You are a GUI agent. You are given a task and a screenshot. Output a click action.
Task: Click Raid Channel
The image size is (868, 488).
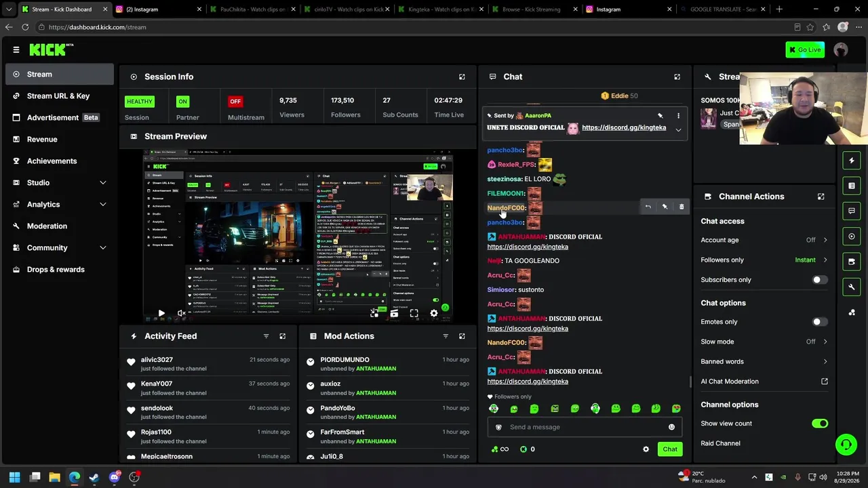click(x=720, y=443)
